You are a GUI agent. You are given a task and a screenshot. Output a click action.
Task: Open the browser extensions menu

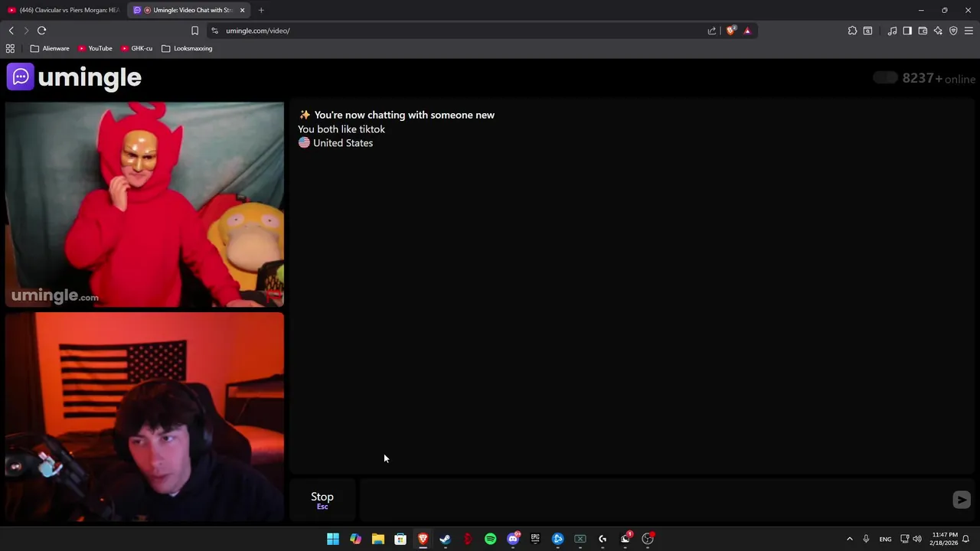852,31
